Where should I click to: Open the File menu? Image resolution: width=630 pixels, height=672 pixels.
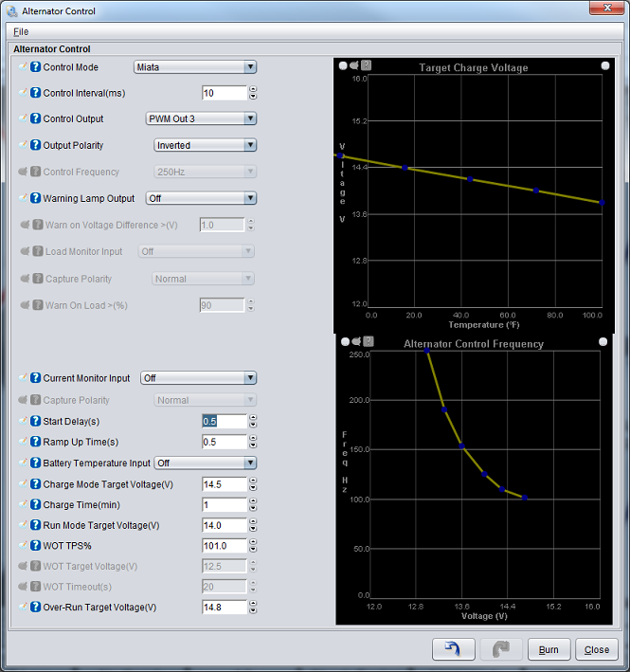(x=21, y=32)
